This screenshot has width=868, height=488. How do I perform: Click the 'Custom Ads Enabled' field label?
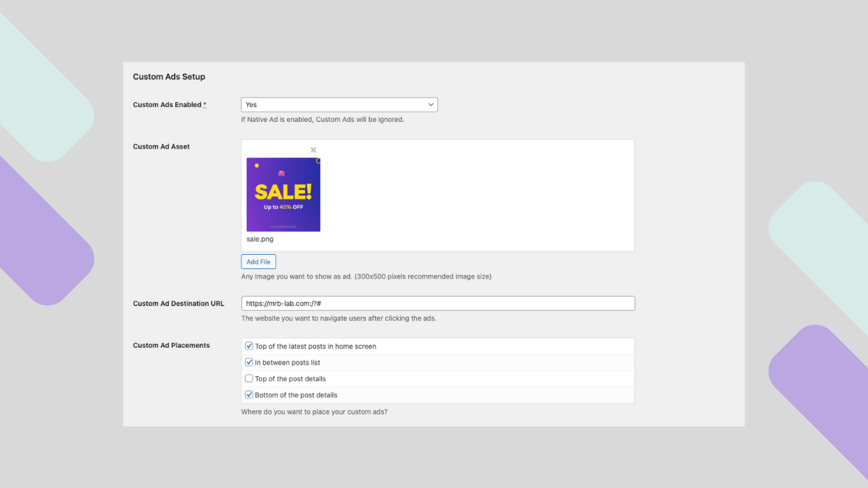click(167, 105)
